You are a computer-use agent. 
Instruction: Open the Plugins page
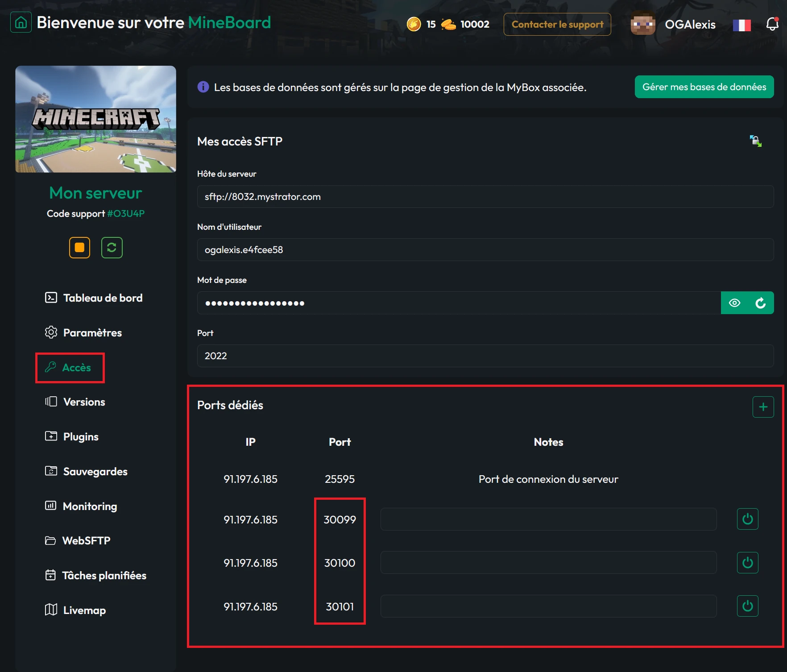tap(72, 436)
